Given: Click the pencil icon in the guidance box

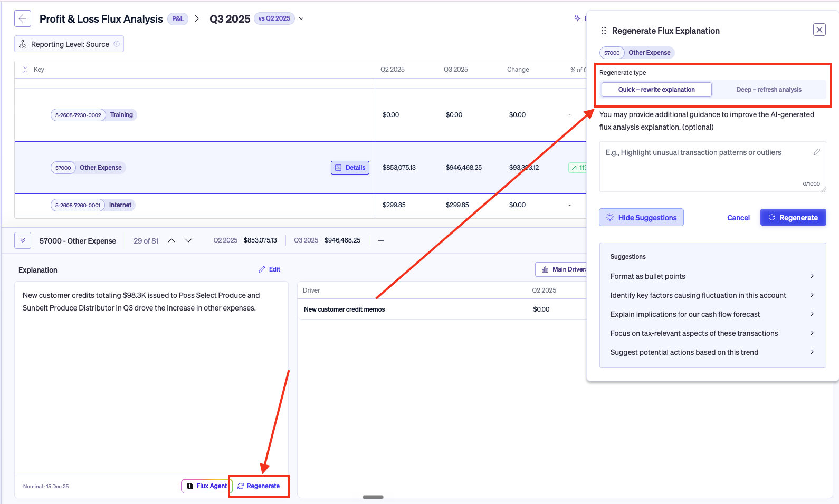Looking at the screenshot, I should (816, 152).
